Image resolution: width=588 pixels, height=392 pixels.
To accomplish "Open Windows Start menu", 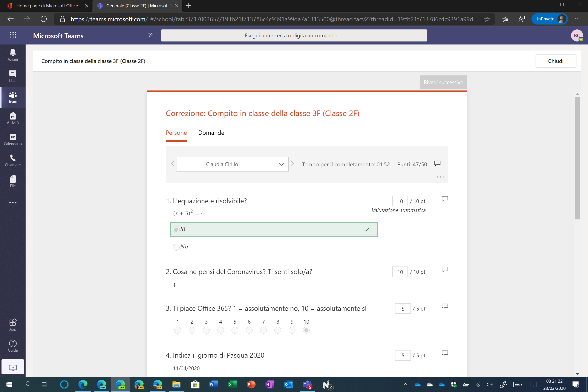I will (9, 384).
